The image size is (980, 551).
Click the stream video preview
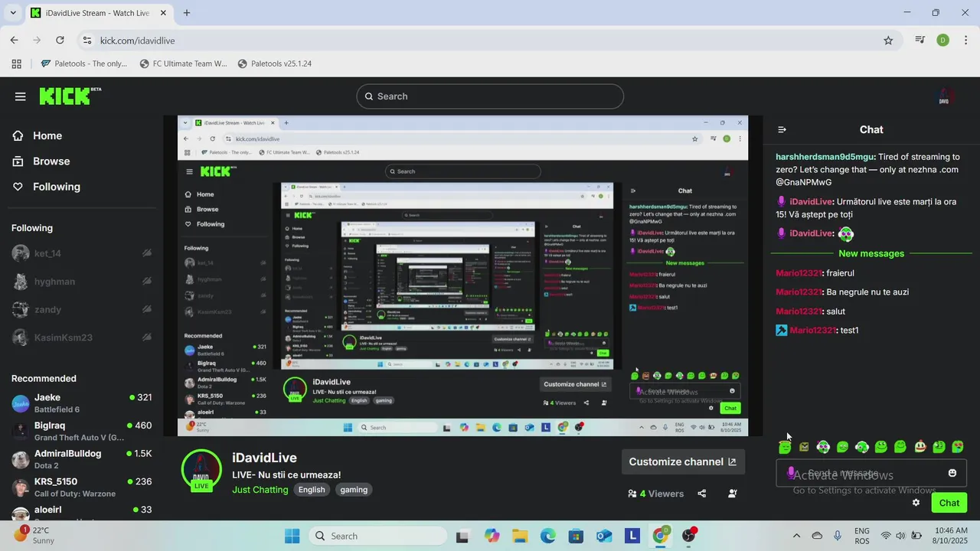click(462, 276)
